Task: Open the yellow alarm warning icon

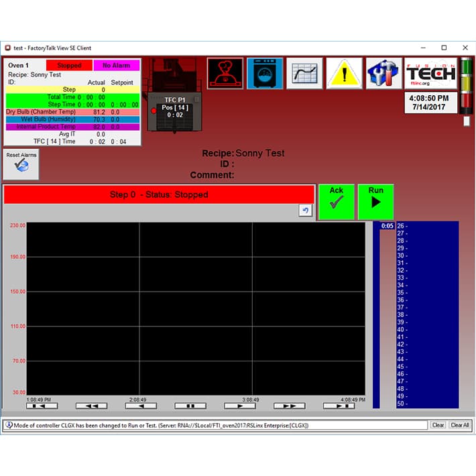Action: point(344,73)
